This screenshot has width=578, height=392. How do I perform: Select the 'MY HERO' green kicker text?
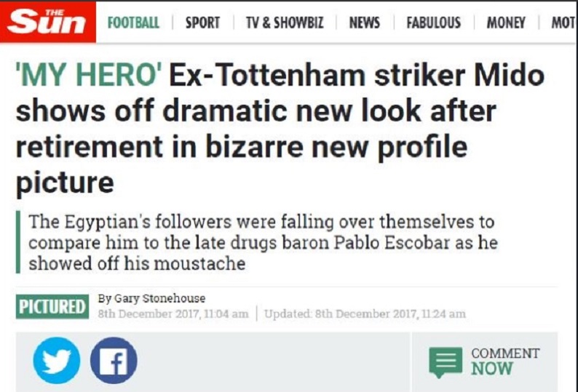(x=89, y=76)
